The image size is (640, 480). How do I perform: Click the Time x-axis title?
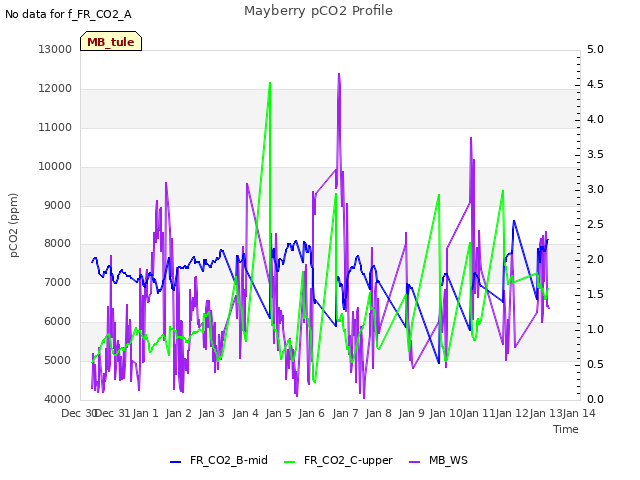tap(566, 429)
